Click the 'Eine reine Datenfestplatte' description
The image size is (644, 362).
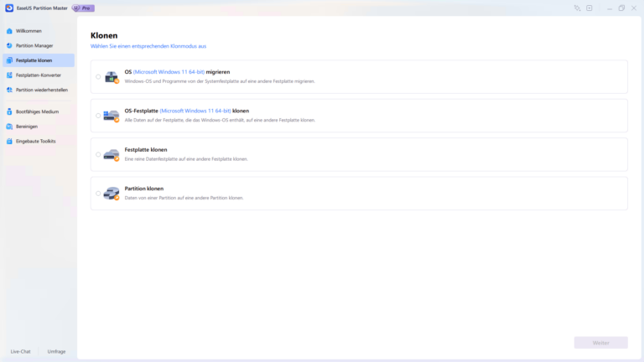tap(186, 159)
